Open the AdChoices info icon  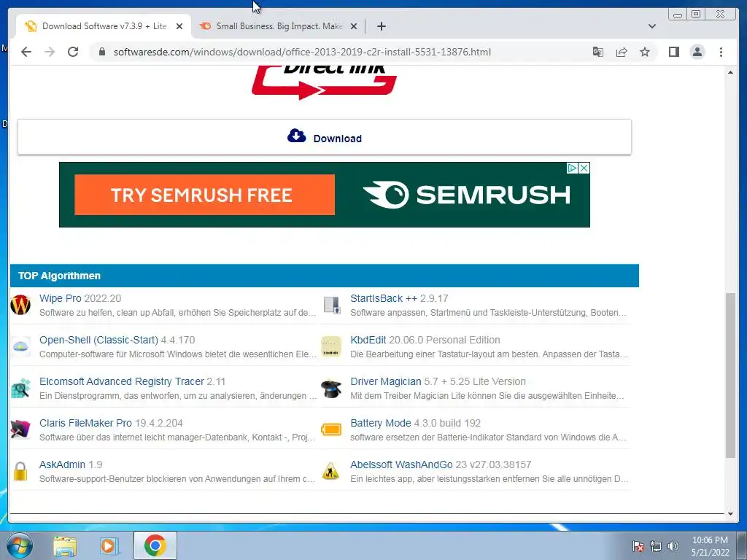pyautogui.click(x=572, y=168)
